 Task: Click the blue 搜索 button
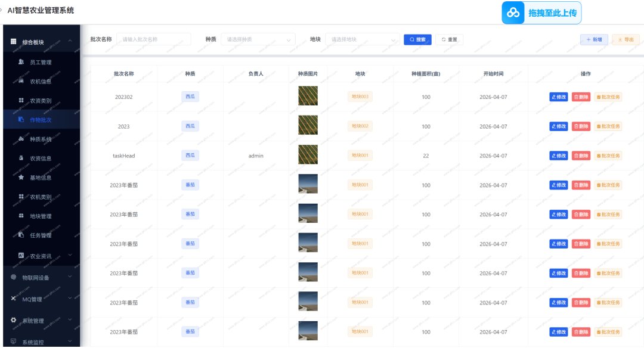[x=417, y=39]
